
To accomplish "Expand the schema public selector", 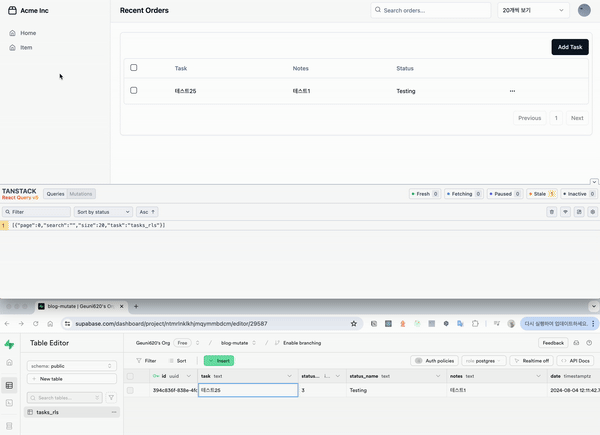I will 72,366.
